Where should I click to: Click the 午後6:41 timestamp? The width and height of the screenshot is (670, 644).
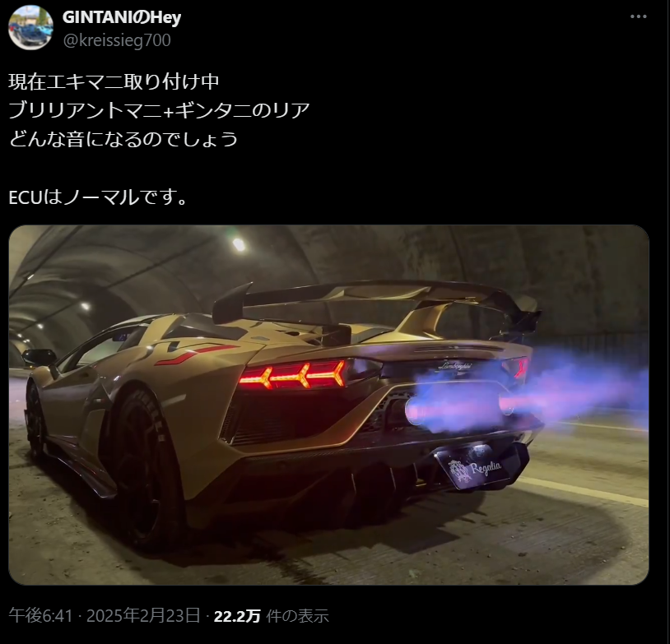40,615
